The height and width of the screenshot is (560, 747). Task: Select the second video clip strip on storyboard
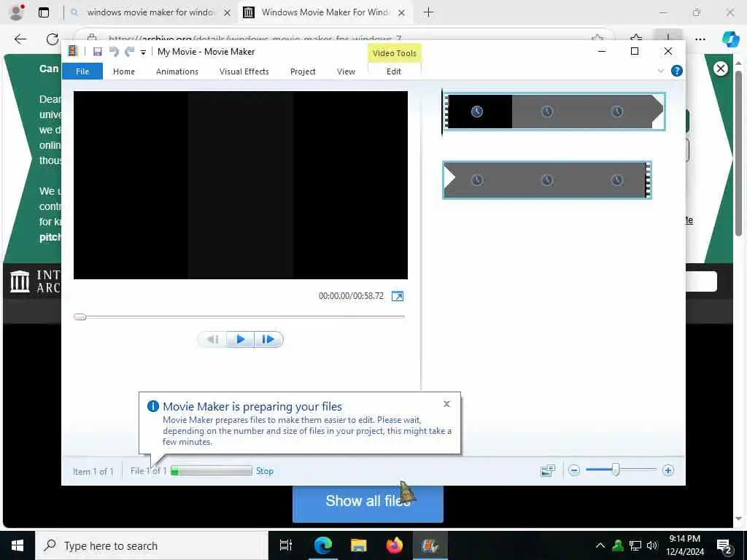547,180
